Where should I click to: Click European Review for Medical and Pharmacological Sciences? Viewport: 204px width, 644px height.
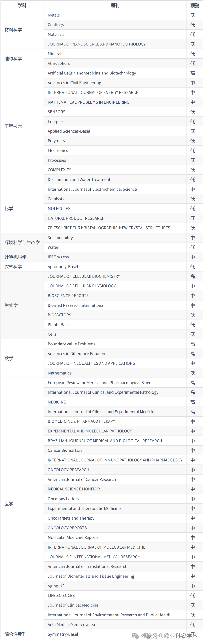coord(102,383)
